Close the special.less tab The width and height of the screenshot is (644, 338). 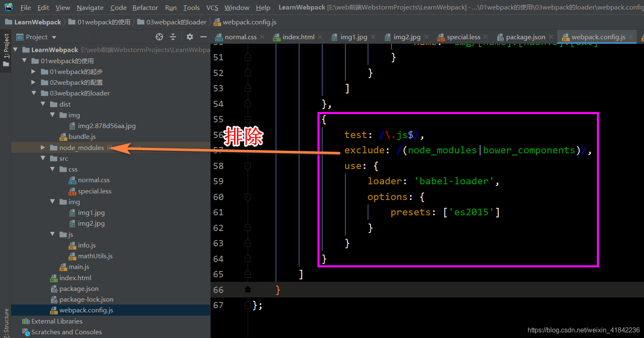pyautogui.click(x=485, y=37)
